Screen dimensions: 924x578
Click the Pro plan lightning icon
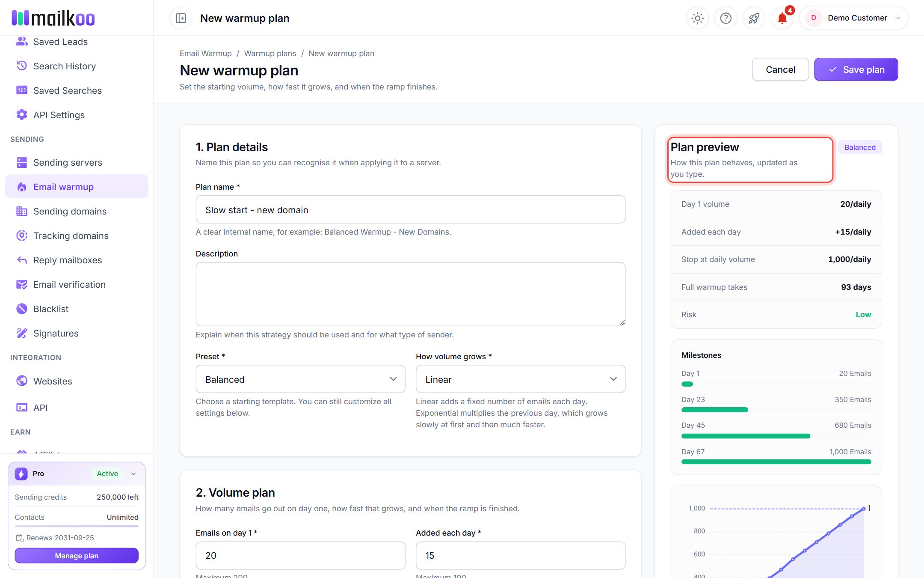[x=21, y=474]
